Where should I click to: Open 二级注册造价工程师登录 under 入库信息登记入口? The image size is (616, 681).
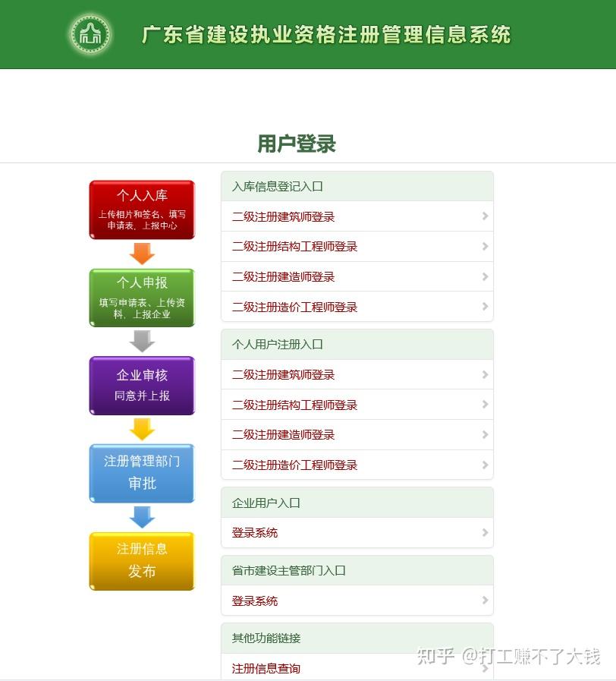[x=357, y=307]
